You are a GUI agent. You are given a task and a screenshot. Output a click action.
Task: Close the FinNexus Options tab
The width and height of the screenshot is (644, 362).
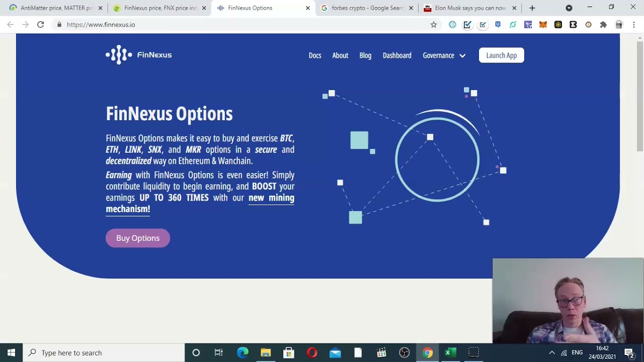(x=307, y=8)
